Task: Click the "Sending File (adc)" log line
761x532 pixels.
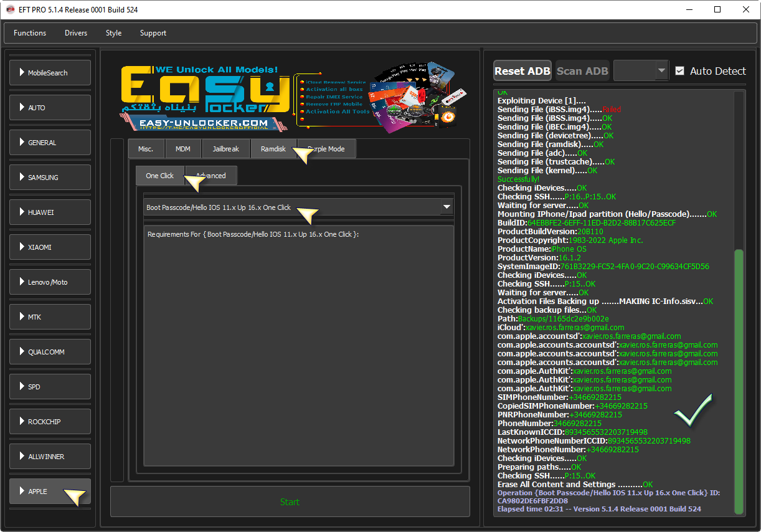Action: (542, 153)
